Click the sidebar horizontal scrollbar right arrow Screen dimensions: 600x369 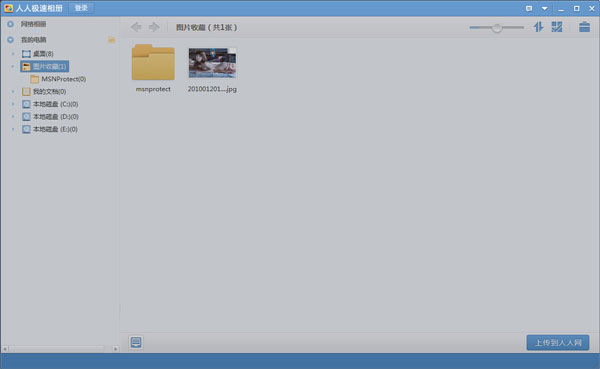tap(115, 349)
